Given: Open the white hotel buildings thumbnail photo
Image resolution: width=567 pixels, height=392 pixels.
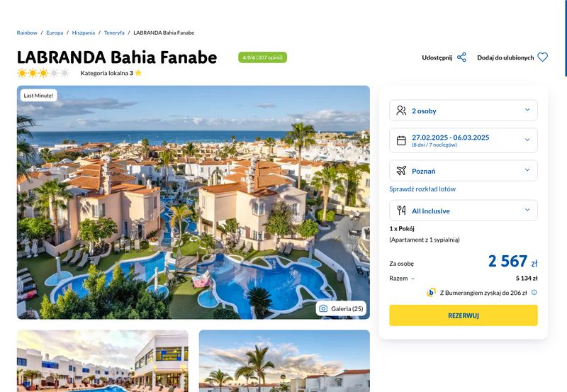Looking at the screenshot, I should tap(102, 361).
